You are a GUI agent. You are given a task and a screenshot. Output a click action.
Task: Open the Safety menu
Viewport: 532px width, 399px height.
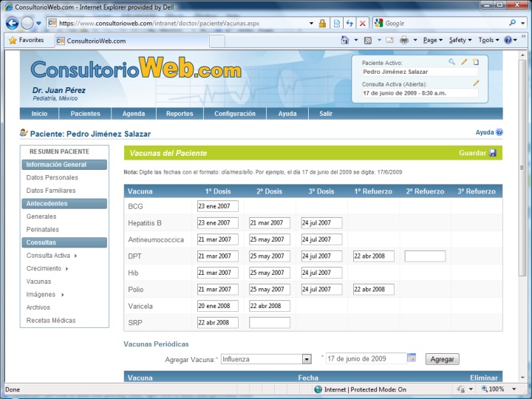460,40
